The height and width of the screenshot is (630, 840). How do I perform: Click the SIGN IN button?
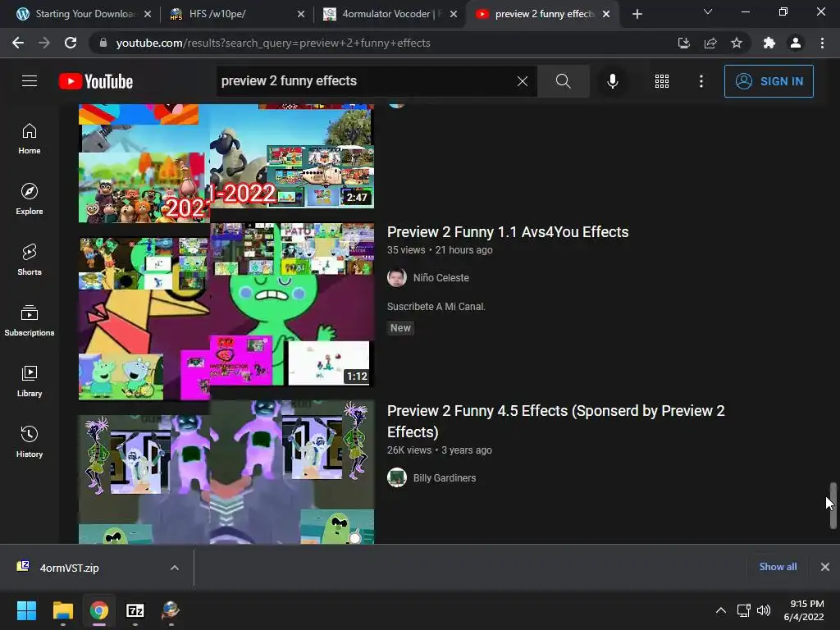[769, 81]
